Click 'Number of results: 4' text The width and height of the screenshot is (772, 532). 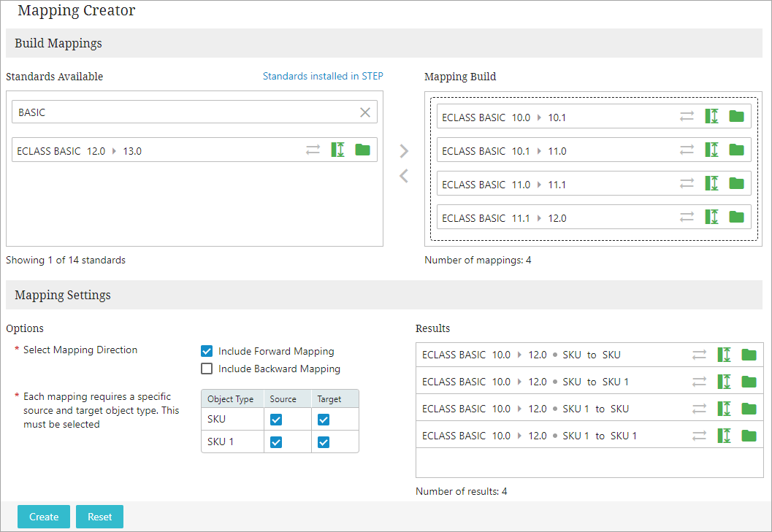462,491
